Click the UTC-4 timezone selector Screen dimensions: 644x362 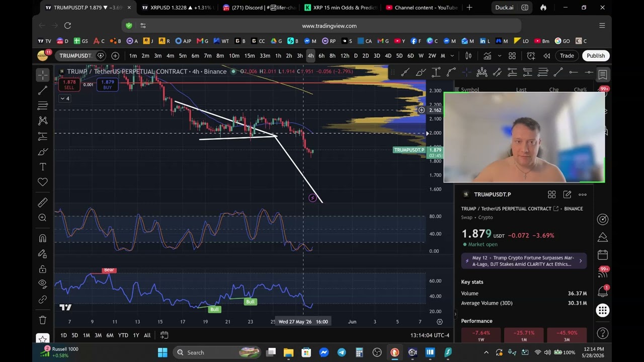(430, 335)
